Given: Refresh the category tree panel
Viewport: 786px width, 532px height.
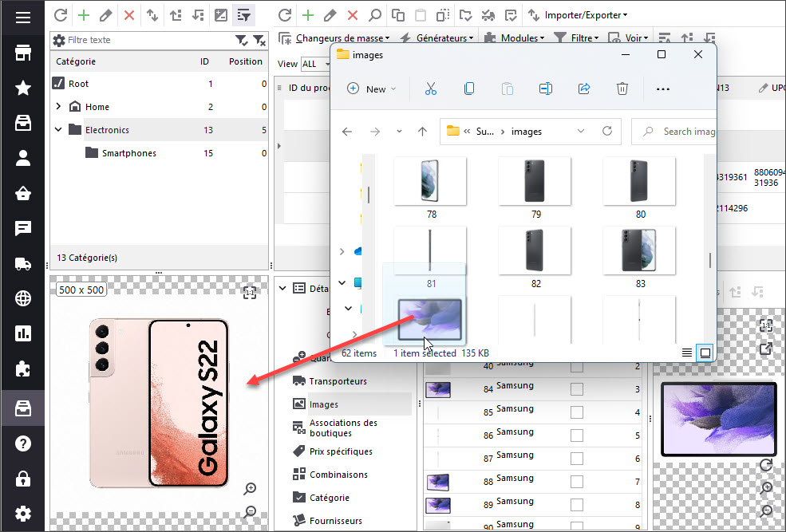Looking at the screenshot, I should (61, 15).
